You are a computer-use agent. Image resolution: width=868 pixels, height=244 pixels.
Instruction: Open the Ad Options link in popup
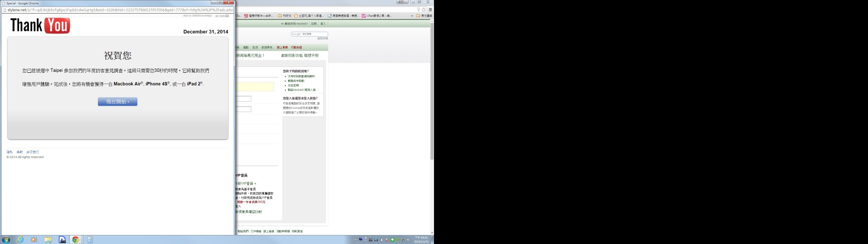click(x=222, y=16)
